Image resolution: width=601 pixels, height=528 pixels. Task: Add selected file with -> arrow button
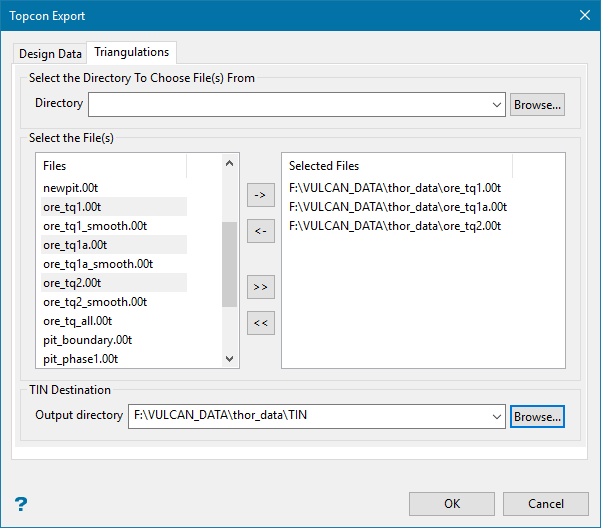click(260, 195)
